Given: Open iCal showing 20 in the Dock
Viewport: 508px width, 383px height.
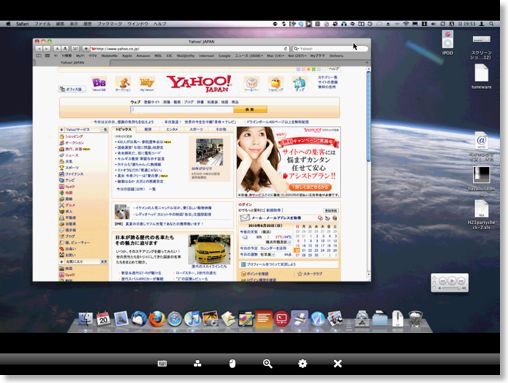Looking at the screenshot, I should 103,319.
